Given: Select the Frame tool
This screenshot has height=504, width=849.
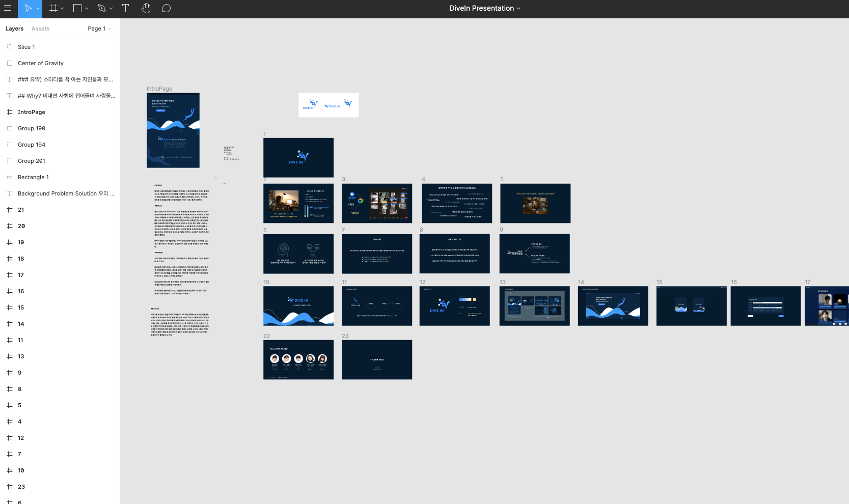Looking at the screenshot, I should point(53,8).
